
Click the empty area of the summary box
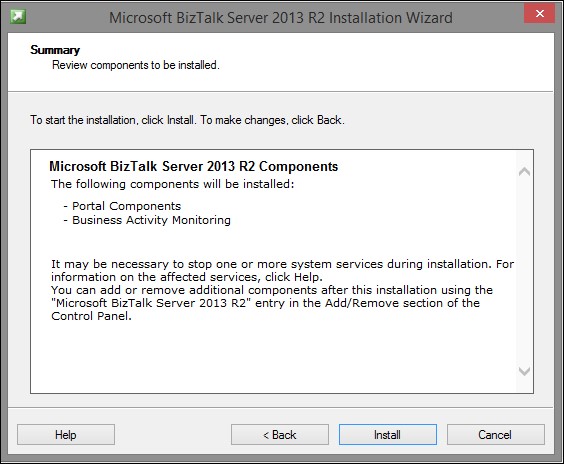pyautogui.click(x=273, y=356)
